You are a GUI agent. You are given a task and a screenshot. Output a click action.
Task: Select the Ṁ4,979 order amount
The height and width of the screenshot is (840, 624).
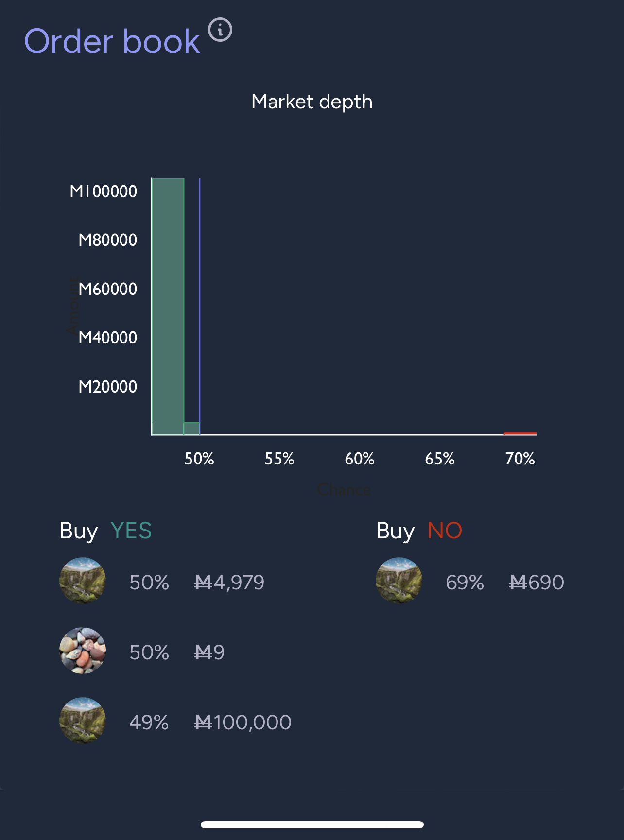[229, 582]
